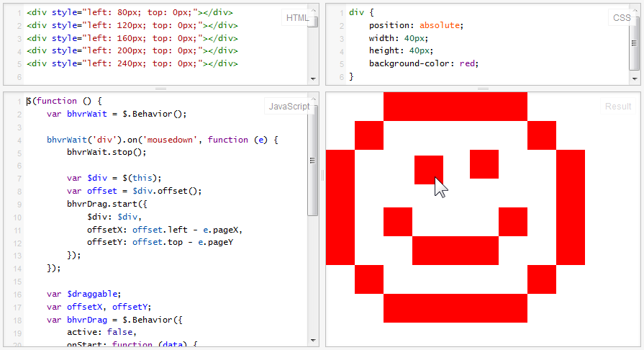The height and width of the screenshot is (350, 644).
Task: Click the HTML panel scrollbar thumb
Action: click(x=314, y=21)
